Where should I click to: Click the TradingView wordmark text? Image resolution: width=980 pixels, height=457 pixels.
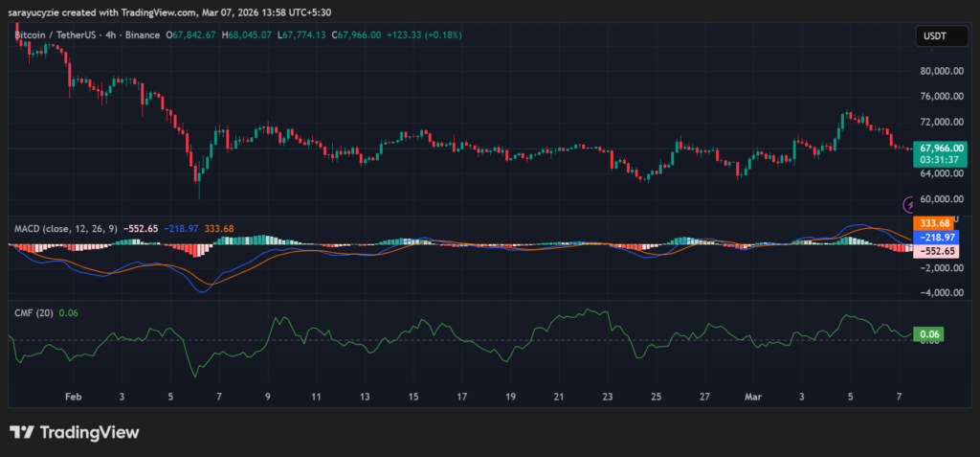[88, 432]
